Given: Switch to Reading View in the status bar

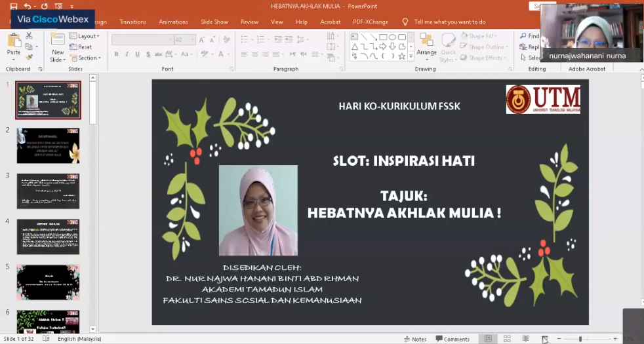Looking at the screenshot, I should pos(525,339).
